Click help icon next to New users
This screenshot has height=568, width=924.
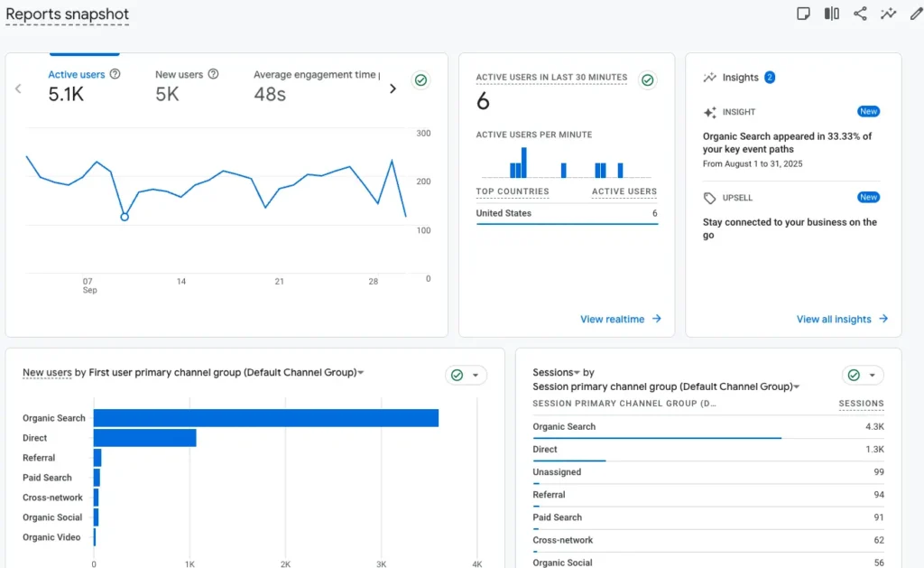(213, 74)
